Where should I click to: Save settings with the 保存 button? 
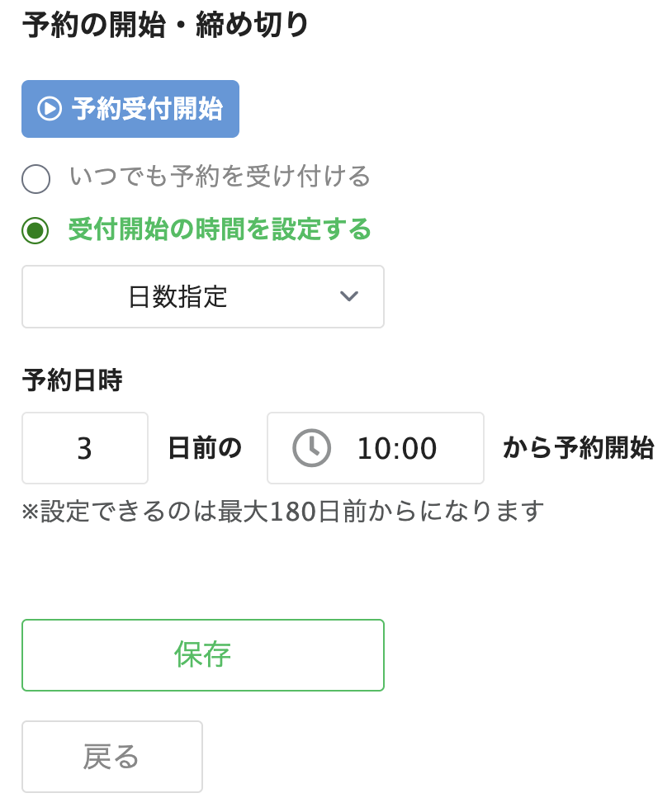(202, 655)
